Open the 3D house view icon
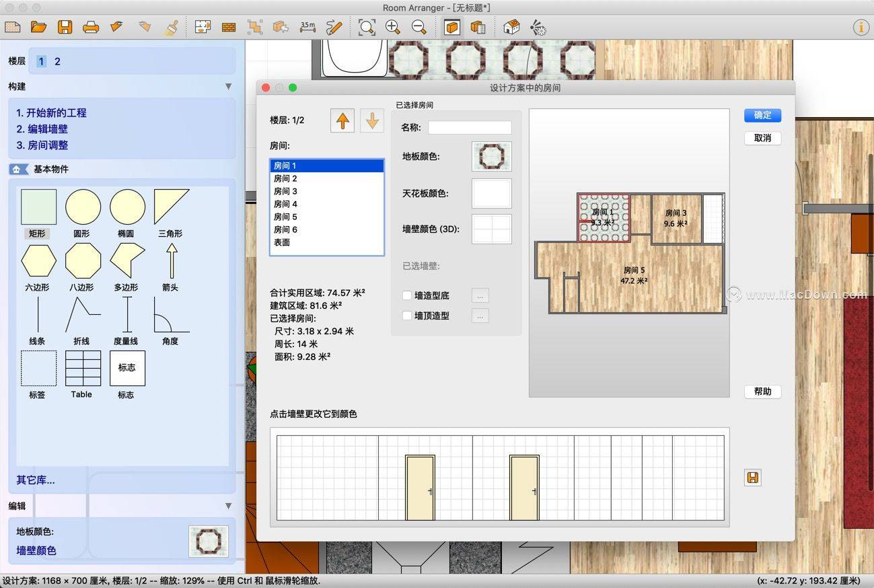The width and height of the screenshot is (874, 588). (511, 27)
